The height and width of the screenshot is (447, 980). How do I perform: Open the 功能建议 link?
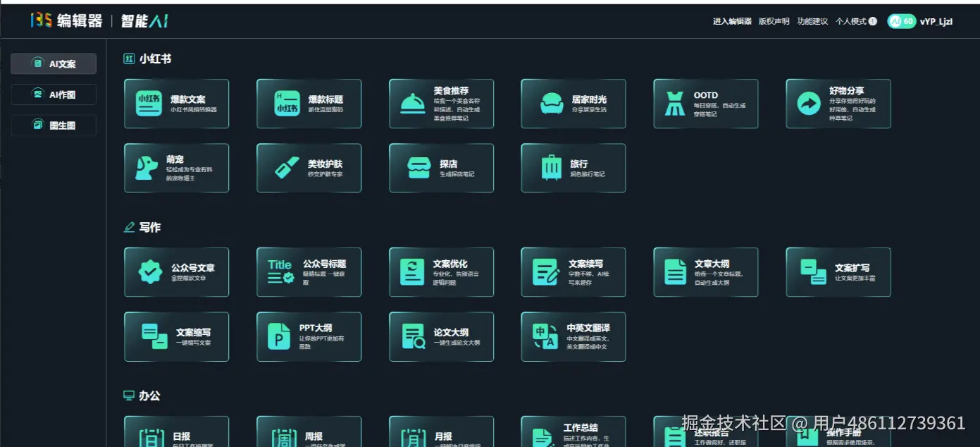point(812,21)
